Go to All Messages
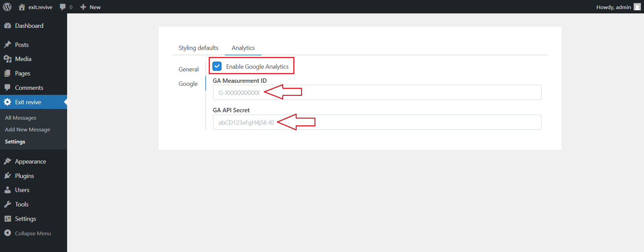644x252 pixels. pos(20,118)
